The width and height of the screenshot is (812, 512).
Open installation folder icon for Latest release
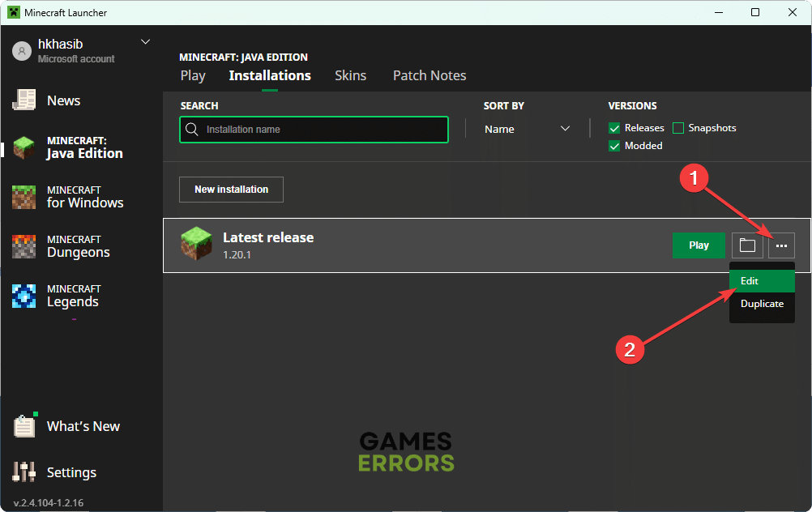pyautogui.click(x=747, y=245)
